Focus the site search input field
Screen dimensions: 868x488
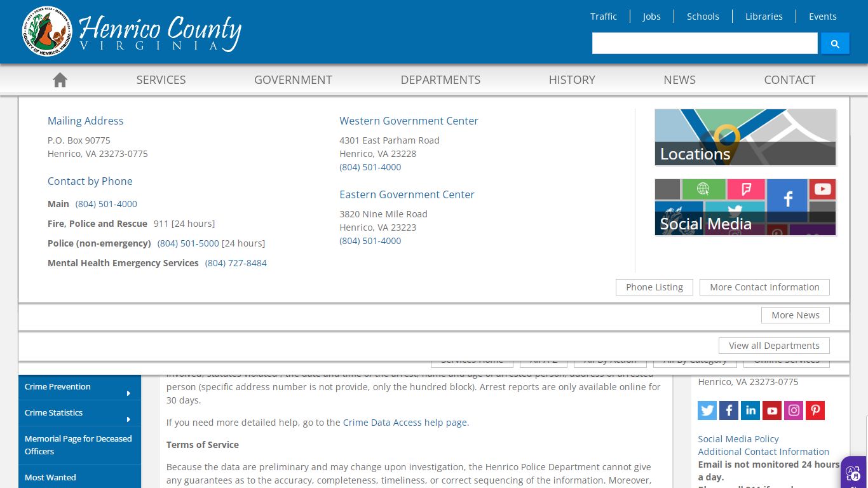[705, 43]
